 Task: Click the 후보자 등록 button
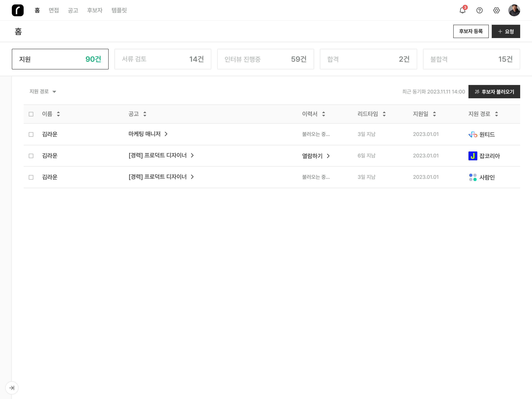(x=471, y=31)
